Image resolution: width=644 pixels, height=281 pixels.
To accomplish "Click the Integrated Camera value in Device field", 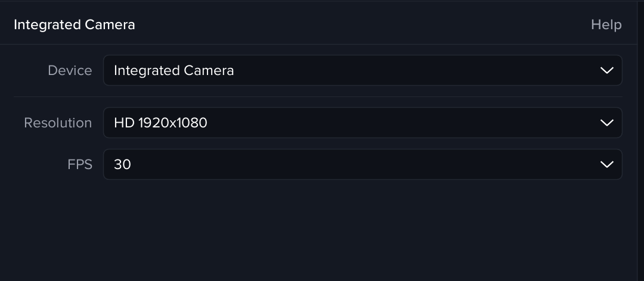I will coord(174,70).
